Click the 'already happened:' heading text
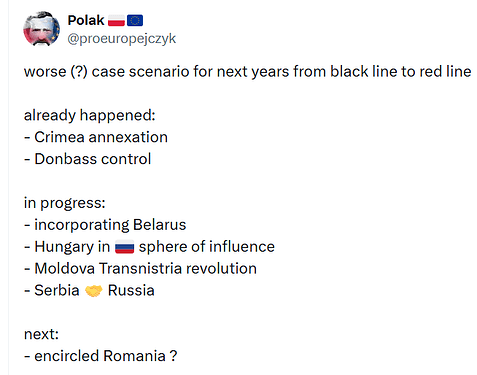477x375 pixels. (x=90, y=116)
